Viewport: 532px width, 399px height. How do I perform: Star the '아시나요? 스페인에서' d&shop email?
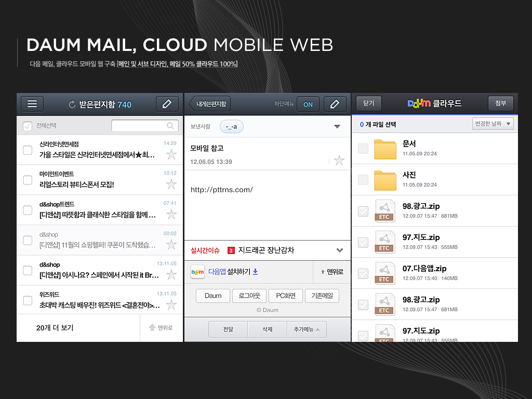click(x=171, y=274)
